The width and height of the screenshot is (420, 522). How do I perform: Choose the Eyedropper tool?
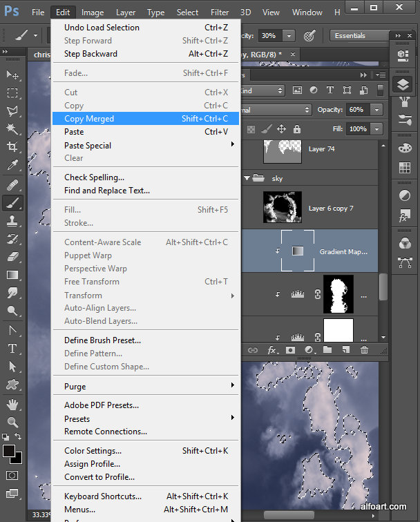pyautogui.click(x=12, y=166)
